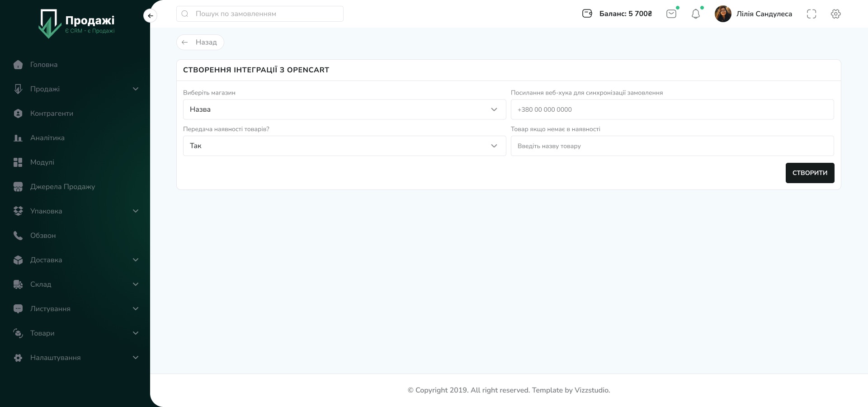
Task: Click the Доставка package icon
Action: pos(18,260)
